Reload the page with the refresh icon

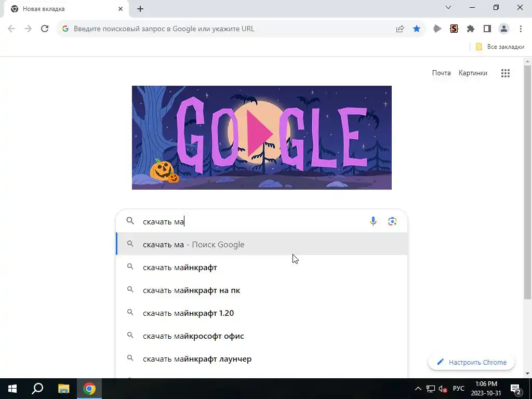pos(45,29)
